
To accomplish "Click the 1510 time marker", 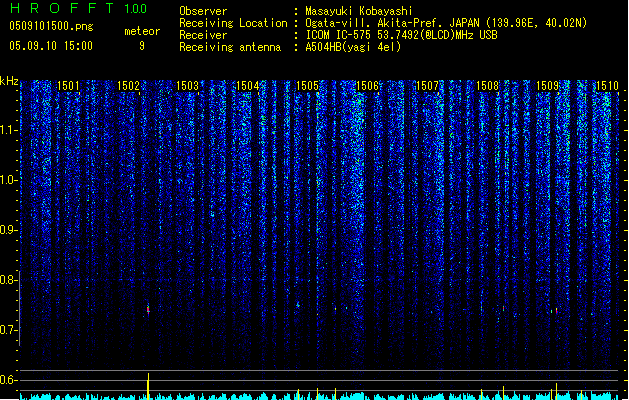I will click(x=607, y=85).
